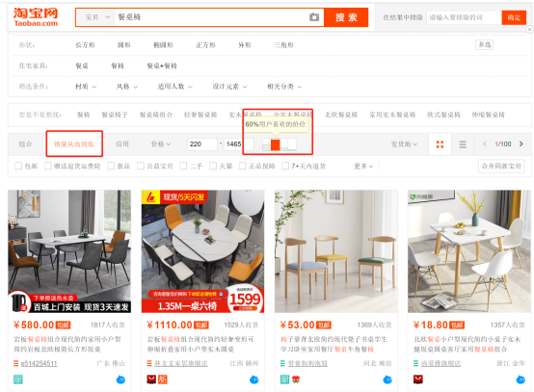
Task: Select the price bar left of the orange one
Action: click(x=267, y=144)
